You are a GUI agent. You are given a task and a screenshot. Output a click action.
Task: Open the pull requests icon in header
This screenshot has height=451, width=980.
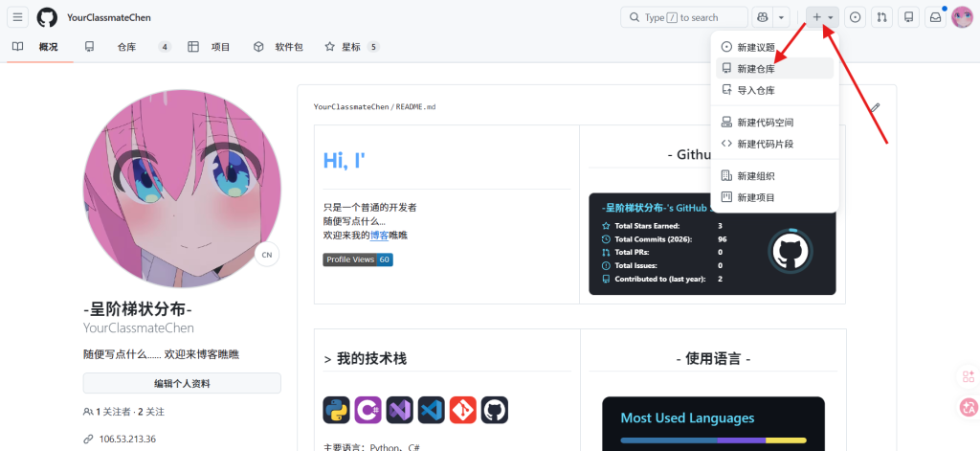pyautogui.click(x=881, y=17)
